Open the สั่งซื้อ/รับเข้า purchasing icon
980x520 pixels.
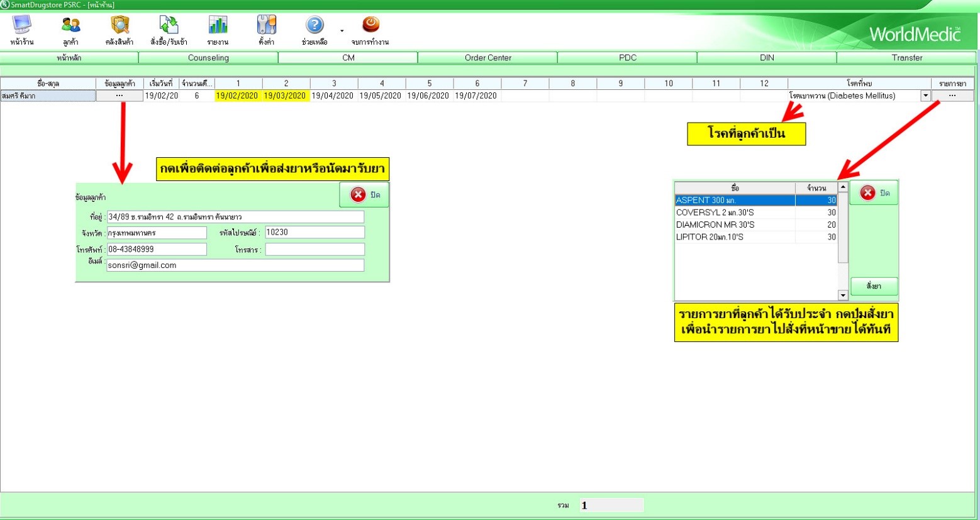169,30
